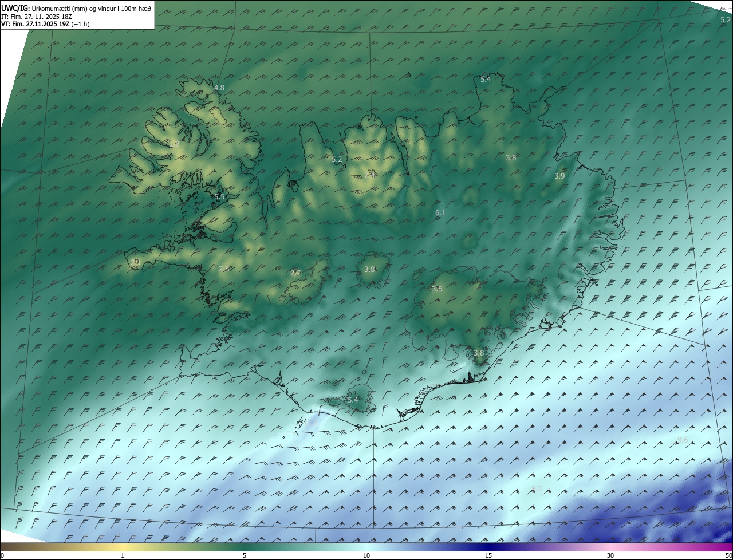The height and width of the screenshot is (560, 733).
Task: Click the 4.8 value on the map
Action: (219, 88)
